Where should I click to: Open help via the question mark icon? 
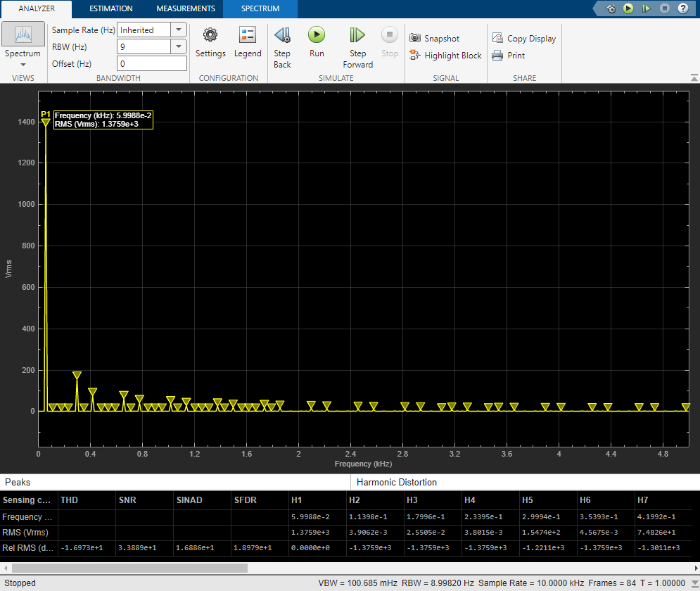[682, 8]
